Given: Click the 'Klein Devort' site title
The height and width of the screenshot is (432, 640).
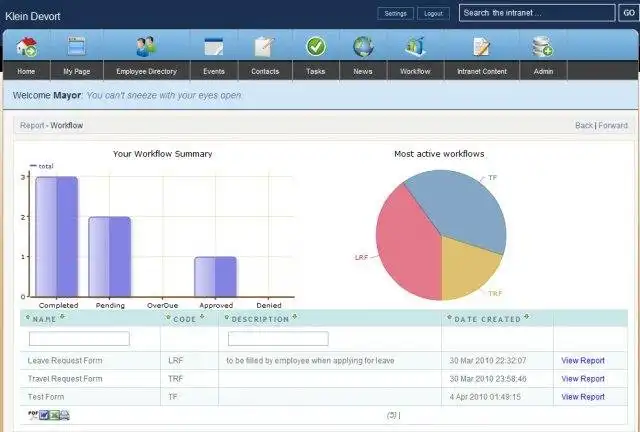Looking at the screenshot, I should point(33,16).
